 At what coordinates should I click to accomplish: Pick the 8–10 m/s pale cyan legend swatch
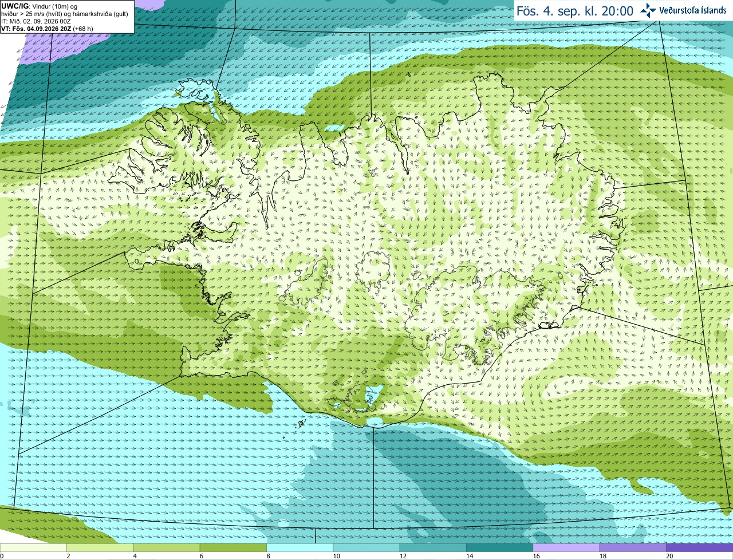click(x=299, y=547)
